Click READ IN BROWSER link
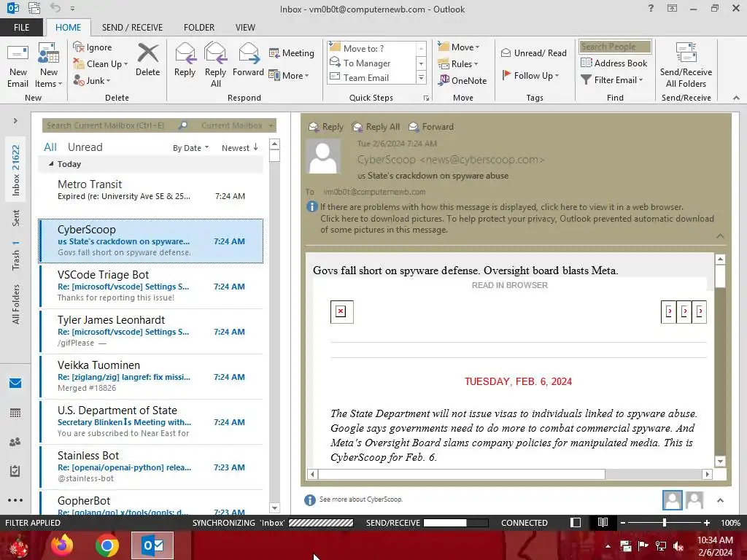The height and width of the screenshot is (560, 747). (509, 285)
